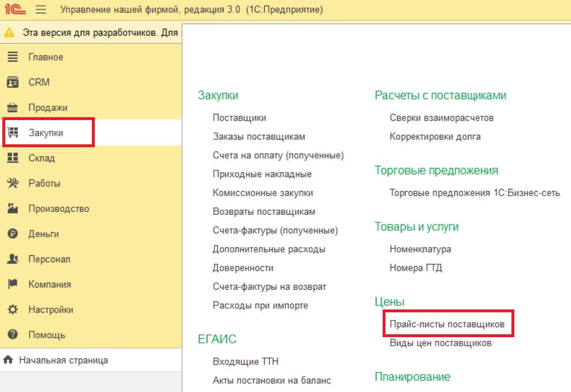Open the Номенклатура catalog
Image resolution: width=571 pixels, height=392 pixels.
(420, 249)
